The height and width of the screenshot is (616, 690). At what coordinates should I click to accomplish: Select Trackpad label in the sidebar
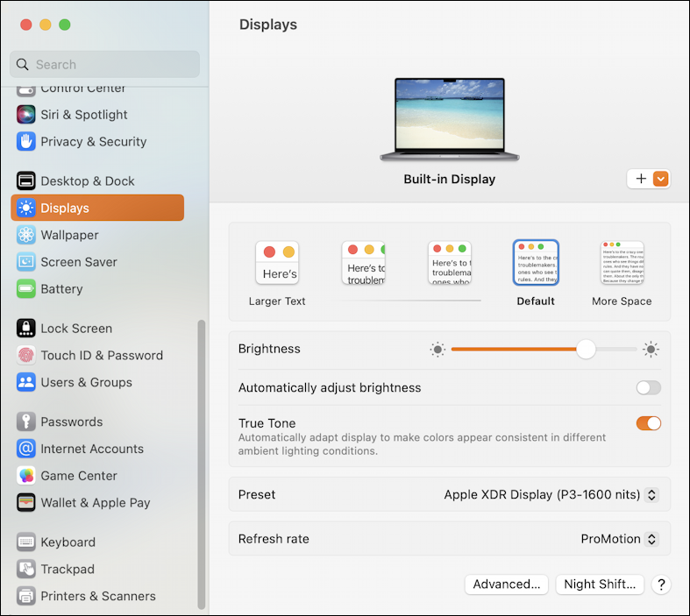(x=68, y=570)
